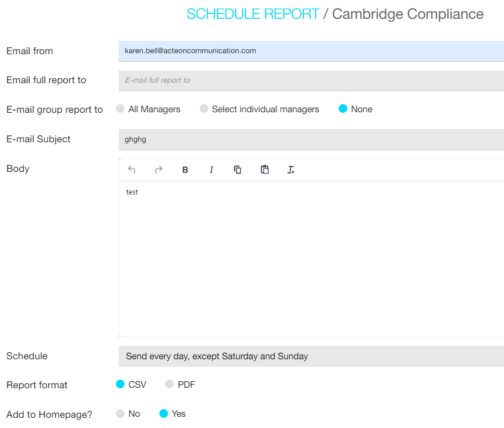The image size is (504, 428).
Task: Click inside the body text area
Action: (x=311, y=258)
